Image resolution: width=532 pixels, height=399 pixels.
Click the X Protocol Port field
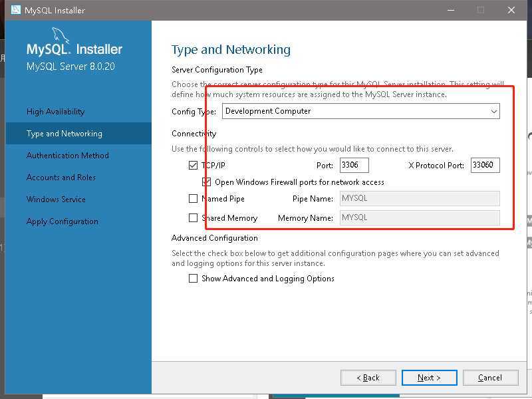[485, 165]
